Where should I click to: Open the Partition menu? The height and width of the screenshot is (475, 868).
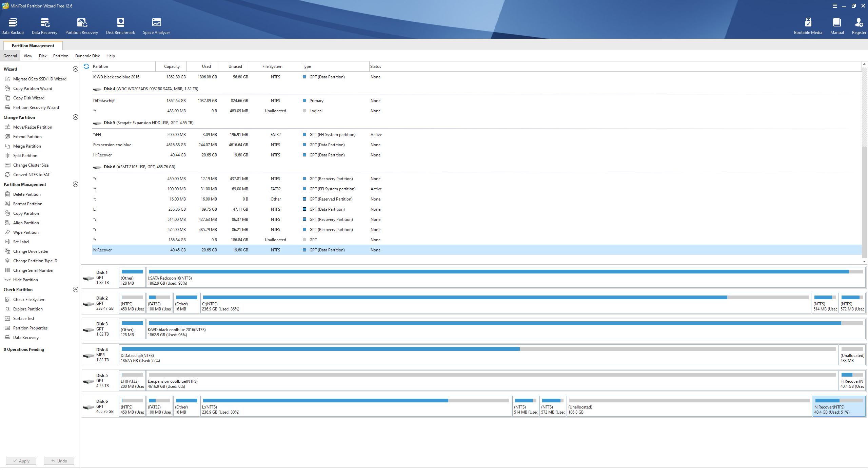[61, 56]
